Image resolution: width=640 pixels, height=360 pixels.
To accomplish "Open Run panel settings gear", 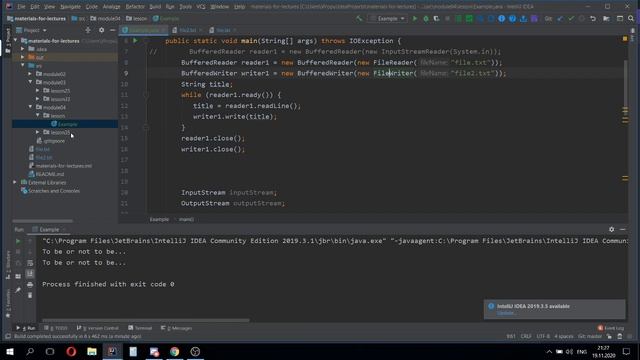I will click(x=611, y=229).
